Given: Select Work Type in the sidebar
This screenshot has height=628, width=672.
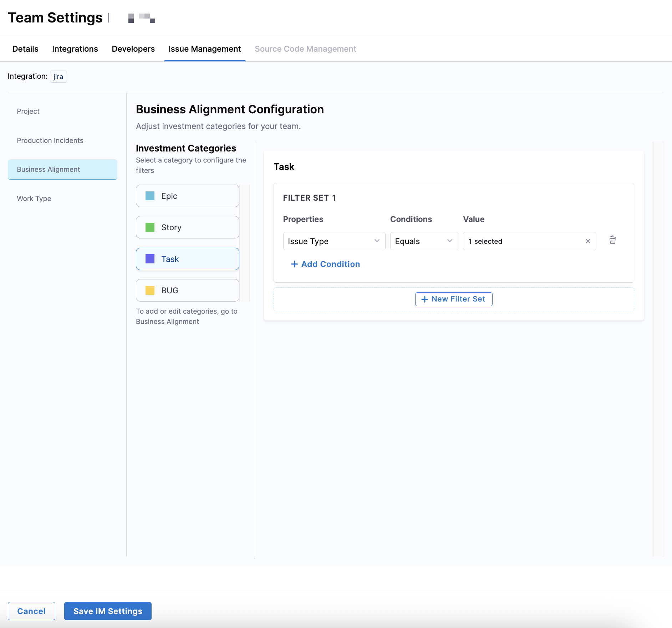Looking at the screenshot, I should pos(34,199).
